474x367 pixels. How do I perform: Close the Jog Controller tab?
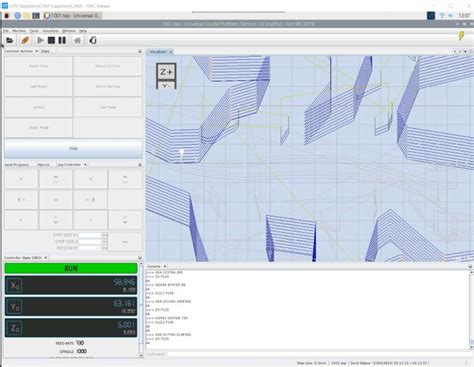pyautogui.click(x=85, y=165)
